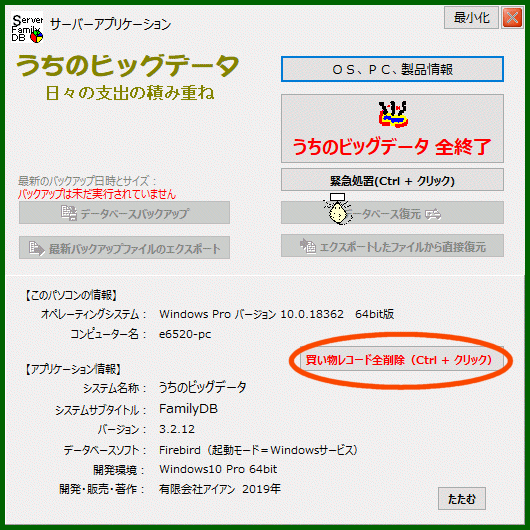Click the Server Family DB logo icon
Screen dimensions: 530x530
(27, 28)
